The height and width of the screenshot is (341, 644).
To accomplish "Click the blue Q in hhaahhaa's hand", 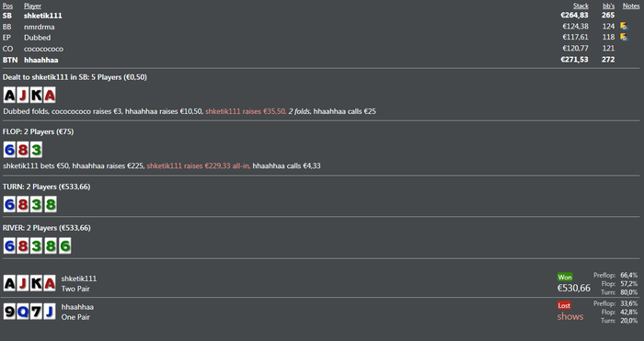I will pyautogui.click(x=23, y=312).
